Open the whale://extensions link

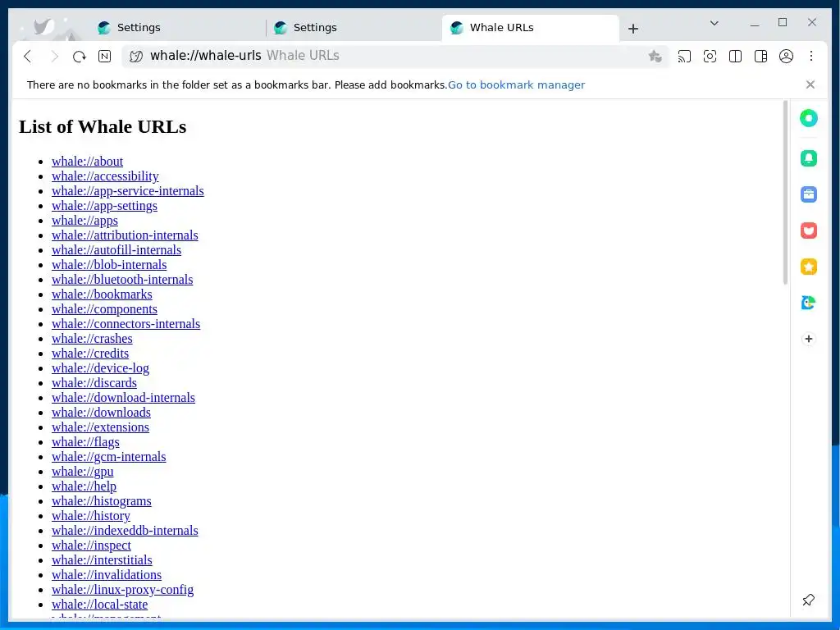click(x=100, y=427)
